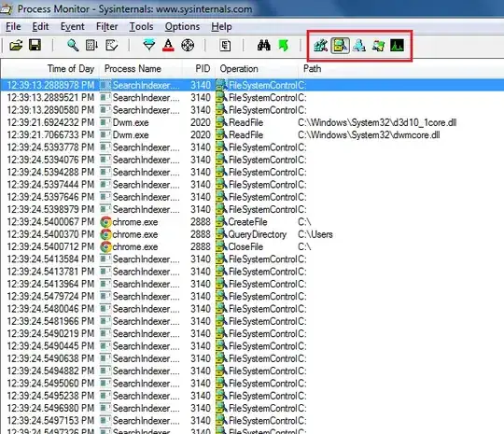This screenshot has height=434, width=504.
Task: Click Dwm.exe process icon at 12:39:21.6924232
Action: pyautogui.click(x=105, y=122)
